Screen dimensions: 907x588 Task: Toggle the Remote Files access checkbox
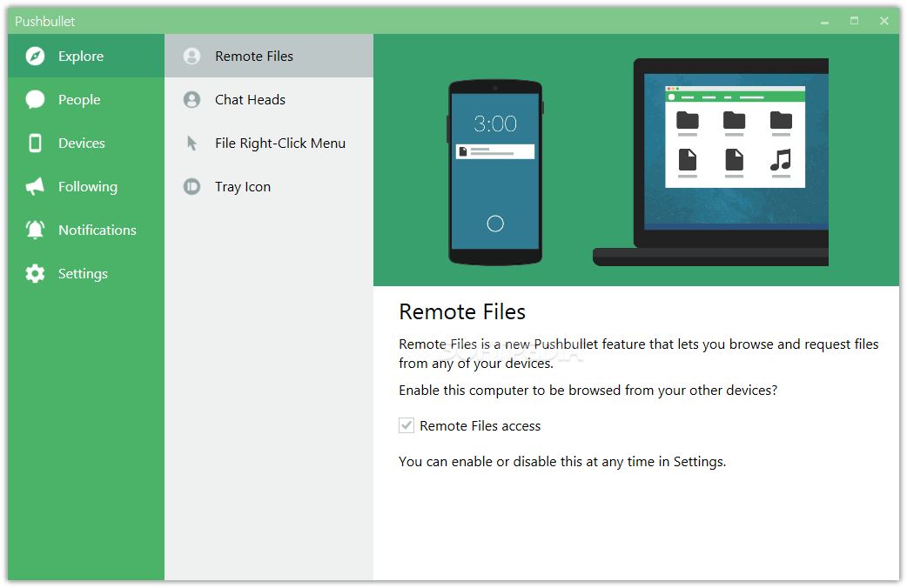click(406, 425)
